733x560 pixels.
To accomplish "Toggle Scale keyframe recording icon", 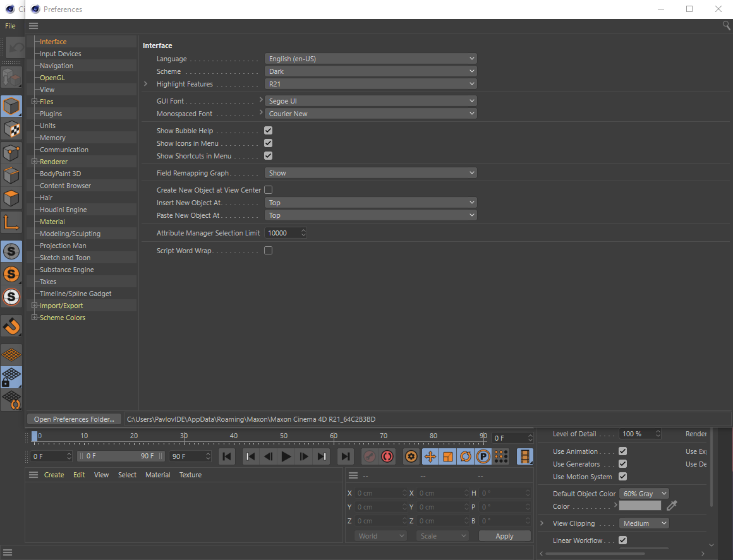I will click(x=448, y=456).
